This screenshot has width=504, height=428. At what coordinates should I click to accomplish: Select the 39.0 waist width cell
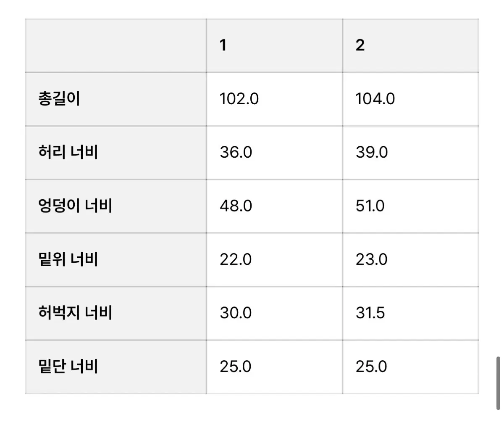(x=410, y=153)
